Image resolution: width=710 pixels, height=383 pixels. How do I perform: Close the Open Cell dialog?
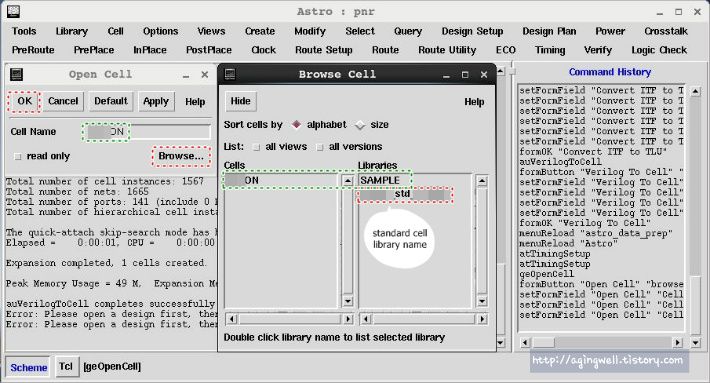point(205,75)
